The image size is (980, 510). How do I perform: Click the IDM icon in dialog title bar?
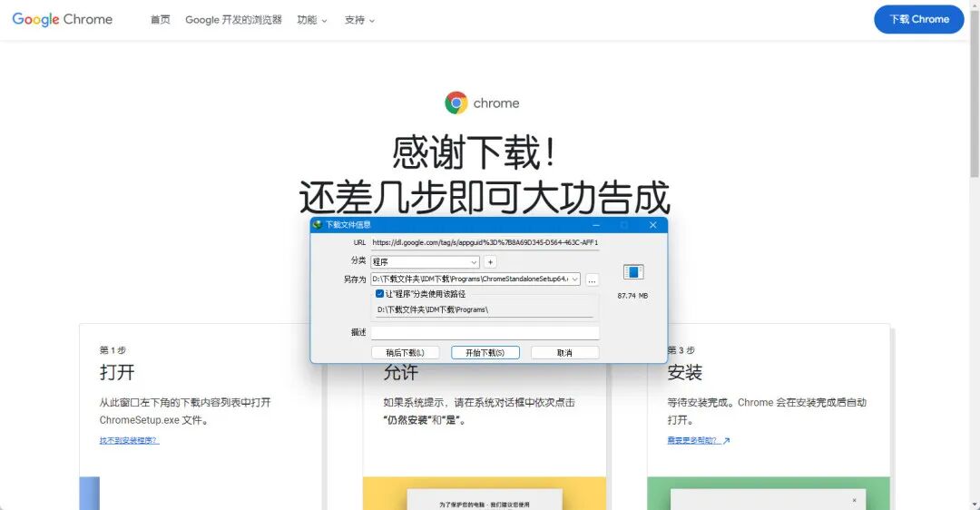(318, 224)
